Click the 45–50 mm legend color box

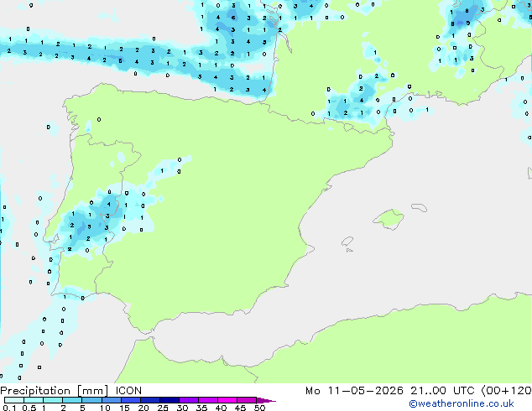[247, 400]
